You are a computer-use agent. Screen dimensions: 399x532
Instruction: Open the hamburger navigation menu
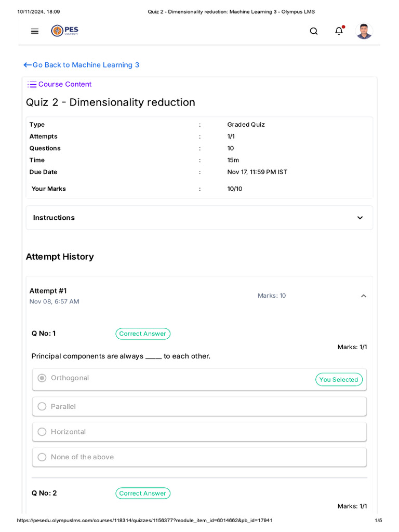click(x=35, y=31)
